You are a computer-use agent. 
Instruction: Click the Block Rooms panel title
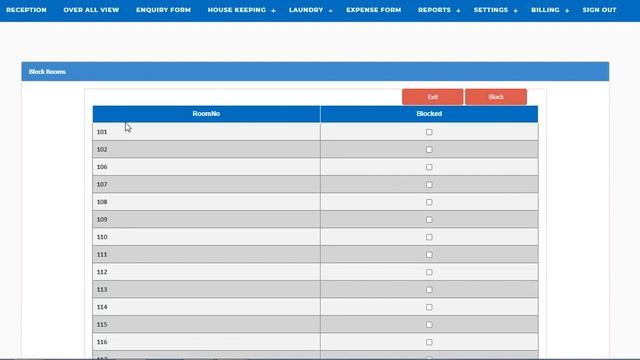tap(47, 71)
